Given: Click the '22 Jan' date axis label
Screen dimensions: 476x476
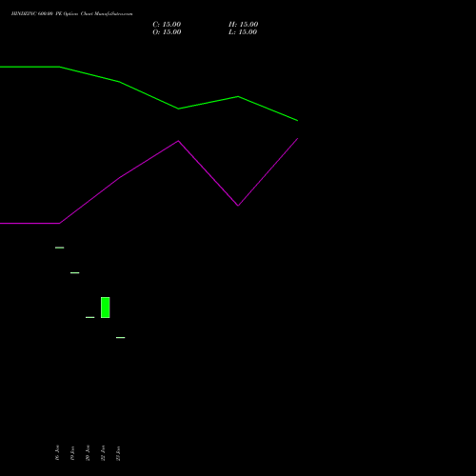Looking at the screenshot, I should pos(103,452).
